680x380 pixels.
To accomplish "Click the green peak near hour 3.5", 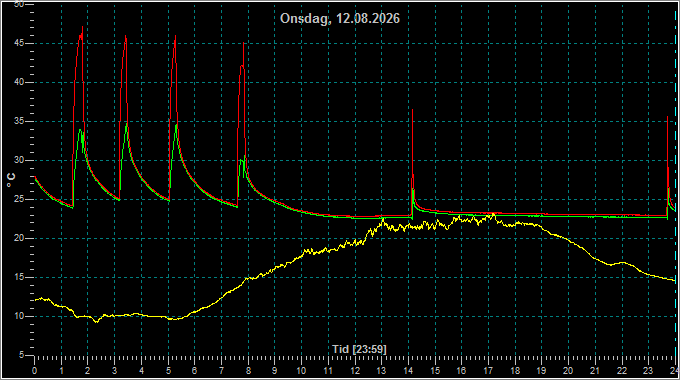I will 126,124.
